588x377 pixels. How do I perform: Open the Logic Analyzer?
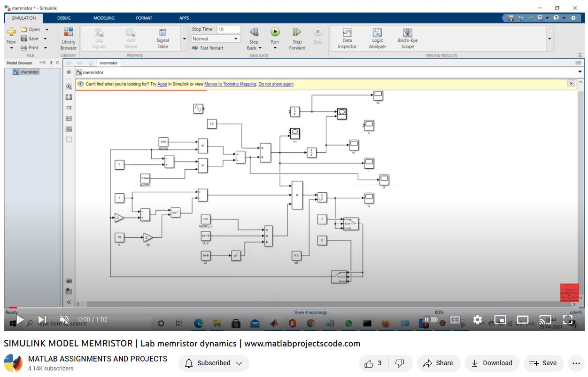pos(377,38)
